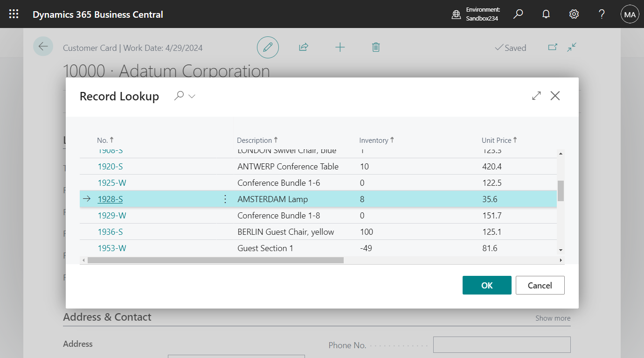Sort by the Inventory column header
644x358 pixels.
[x=376, y=140]
